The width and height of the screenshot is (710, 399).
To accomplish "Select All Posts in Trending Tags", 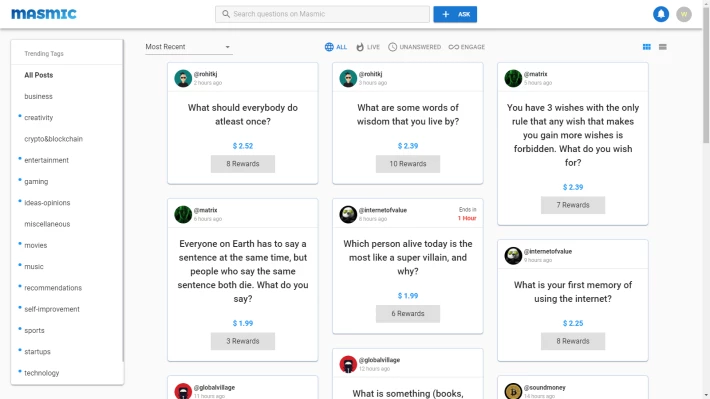I will tap(38, 75).
